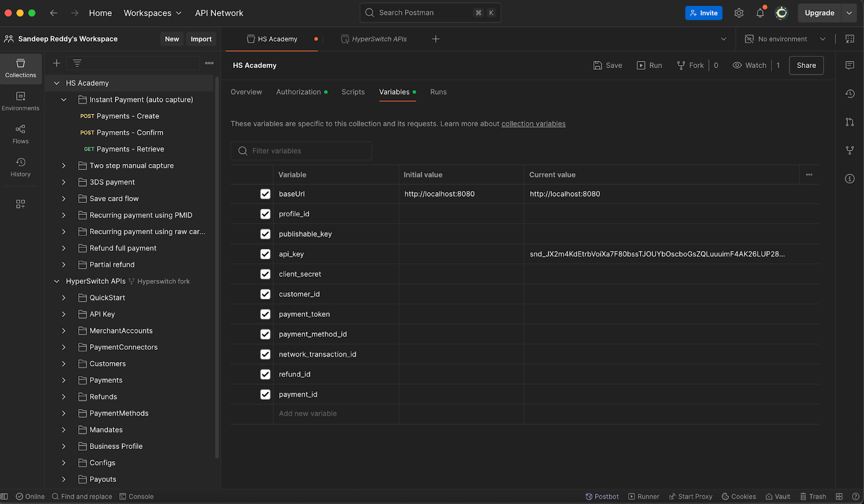Toggle the payment_id variable checkbox

click(x=265, y=394)
